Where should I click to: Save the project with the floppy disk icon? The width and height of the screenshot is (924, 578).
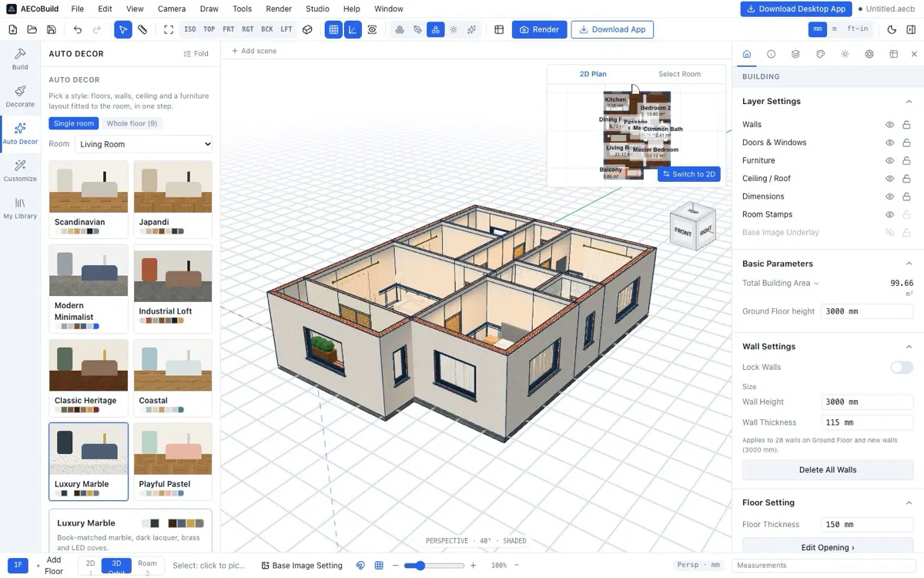click(x=51, y=29)
